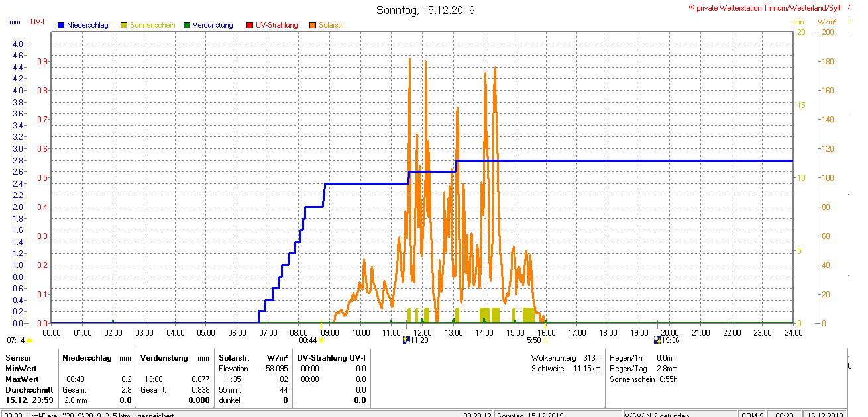Click the blue Niederschlag legend swatch
The image size is (868, 417).
click(61, 25)
